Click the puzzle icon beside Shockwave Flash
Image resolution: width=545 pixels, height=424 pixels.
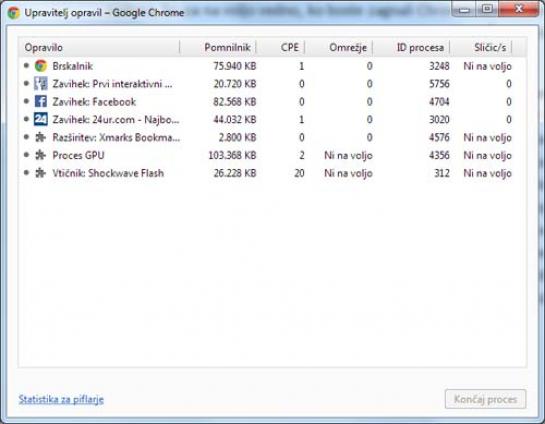tap(40, 173)
